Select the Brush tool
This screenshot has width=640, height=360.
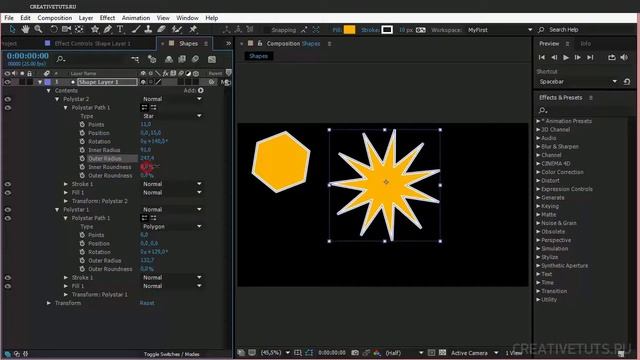[x=136, y=29]
